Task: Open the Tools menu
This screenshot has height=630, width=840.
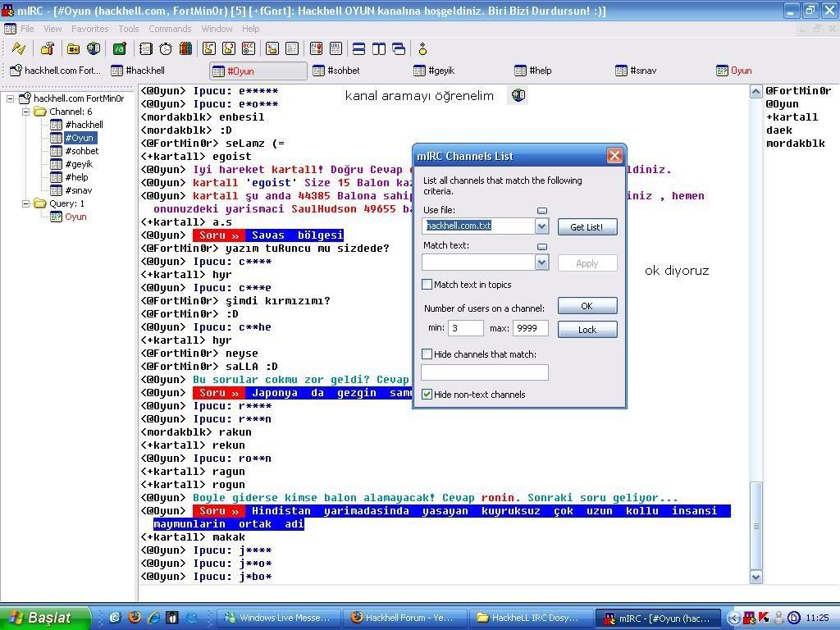Action: click(x=129, y=29)
